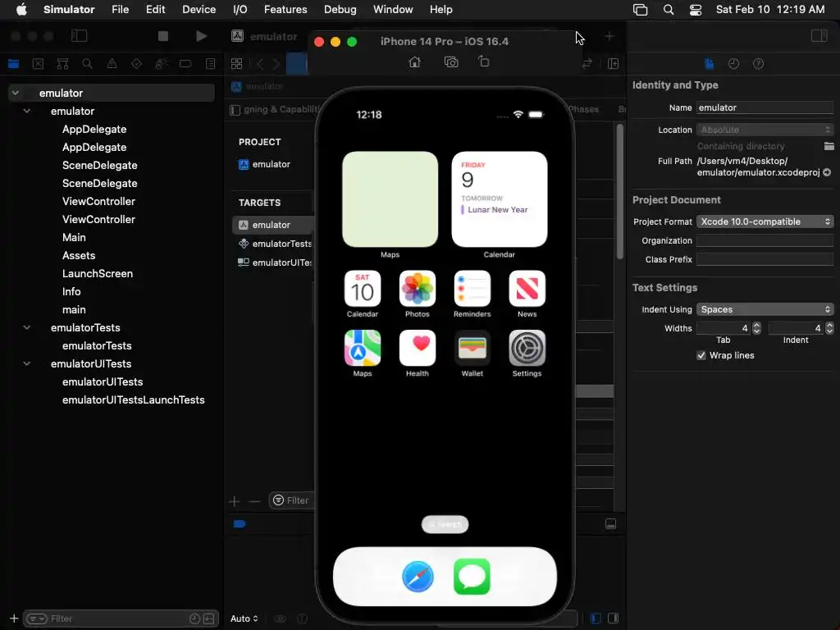Select the Breakpoint navigator icon
Viewport: 840px width, 630px height.
tap(185, 64)
